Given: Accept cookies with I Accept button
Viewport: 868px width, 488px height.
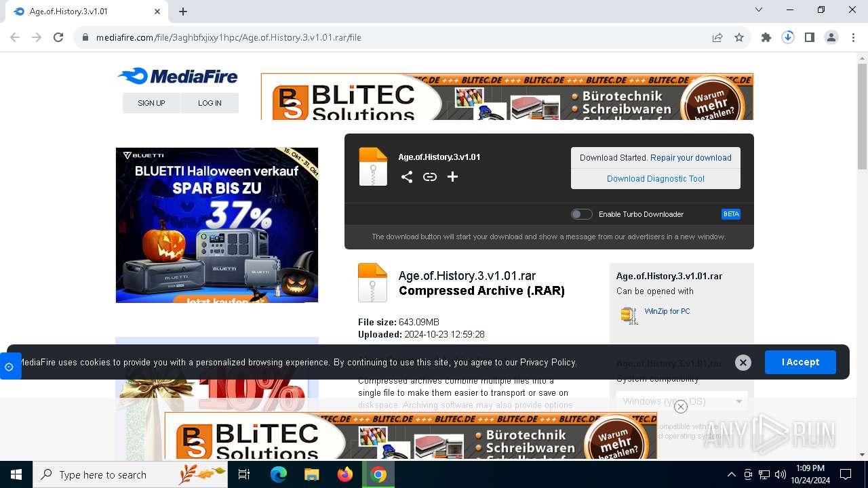Looking at the screenshot, I should point(800,362).
